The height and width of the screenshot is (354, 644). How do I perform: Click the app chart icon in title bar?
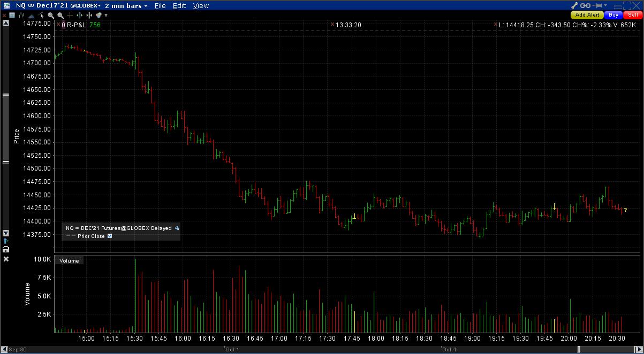tap(6, 5)
